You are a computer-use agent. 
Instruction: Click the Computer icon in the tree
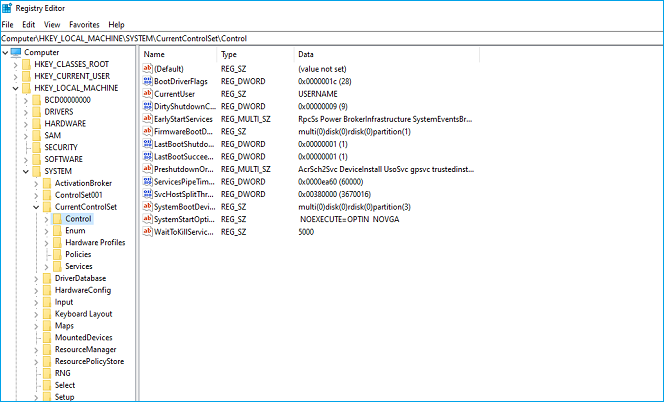pos(15,52)
